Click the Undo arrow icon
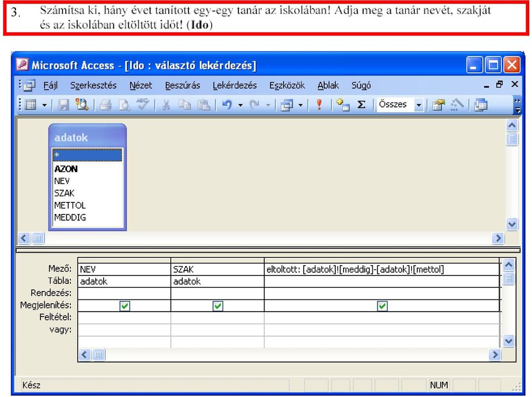This screenshot has height=397, width=532. point(227,105)
